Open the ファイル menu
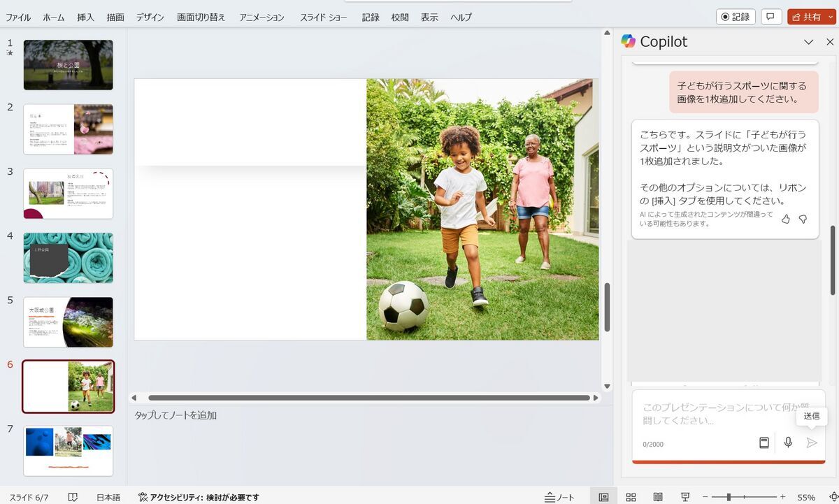This screenshot has width=839, height=504. click(18, 17)
